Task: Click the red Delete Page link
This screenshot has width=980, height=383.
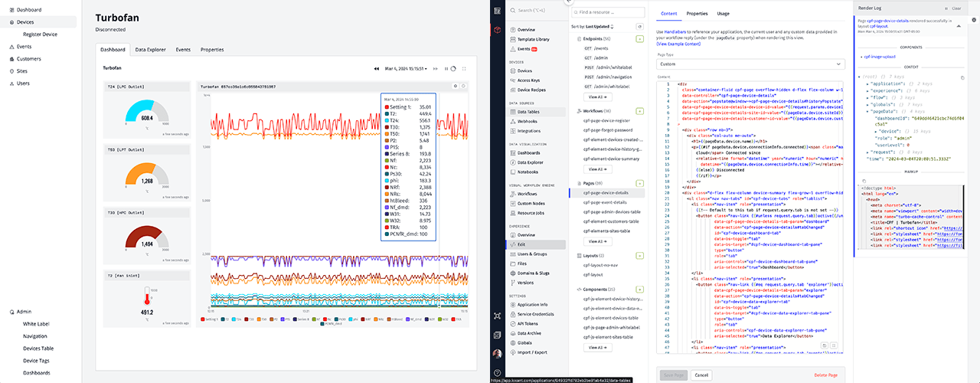Action: click(826, 375)
